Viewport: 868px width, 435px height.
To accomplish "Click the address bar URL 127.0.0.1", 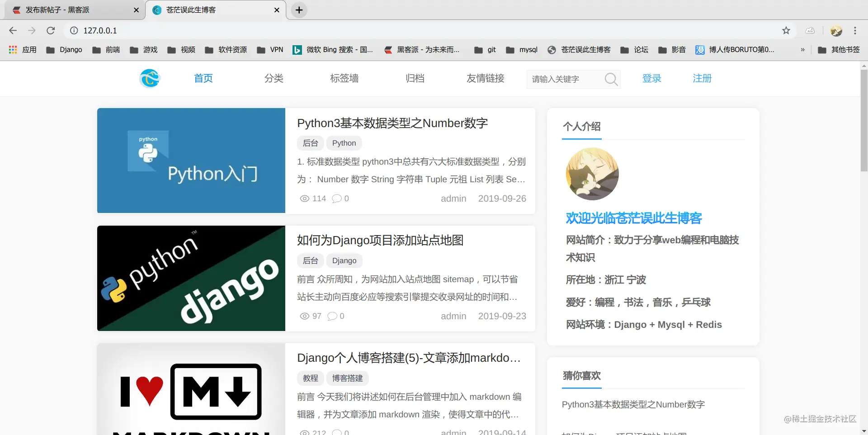I will 100,30.
